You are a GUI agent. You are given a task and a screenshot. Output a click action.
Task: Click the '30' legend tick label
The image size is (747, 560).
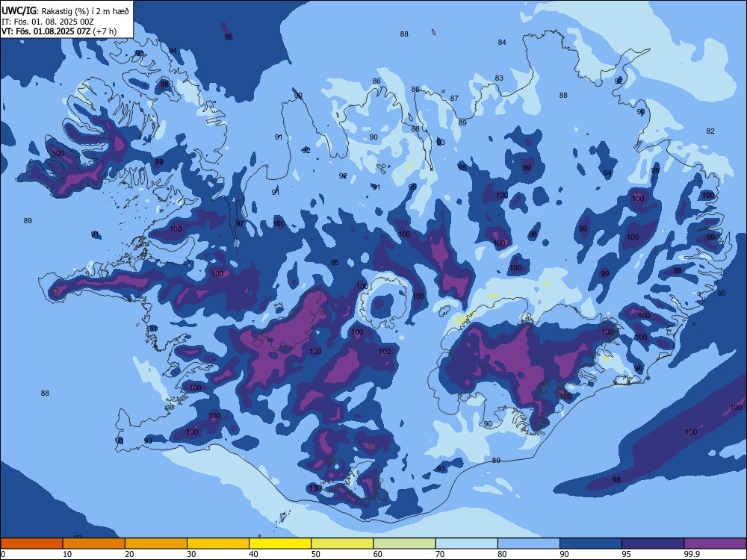click(191, 554)
